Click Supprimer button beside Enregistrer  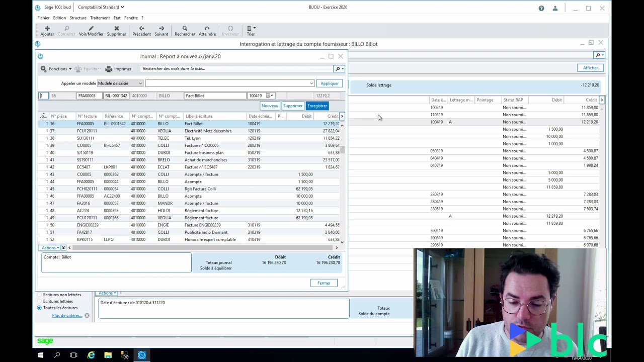[x=293, y=106]
